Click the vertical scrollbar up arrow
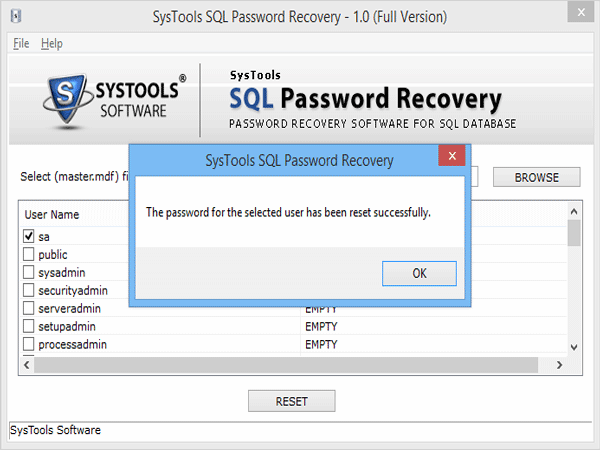 coord(574,211)
